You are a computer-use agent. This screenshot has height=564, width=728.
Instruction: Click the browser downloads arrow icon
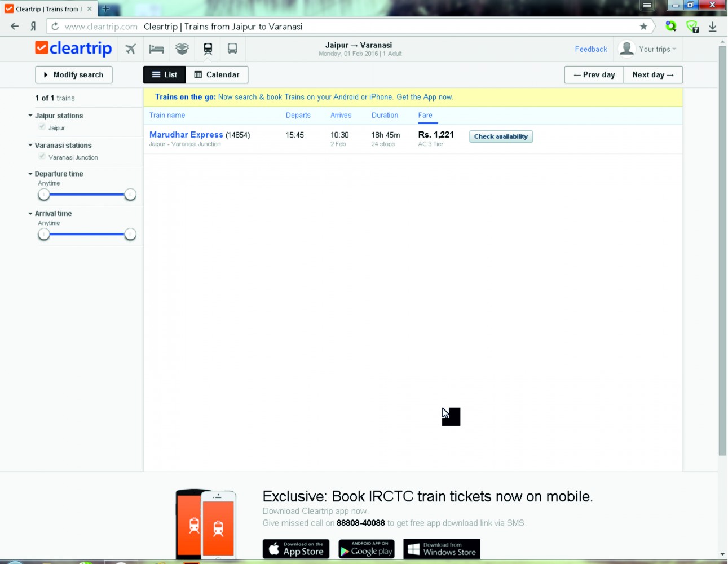point(713,27)
